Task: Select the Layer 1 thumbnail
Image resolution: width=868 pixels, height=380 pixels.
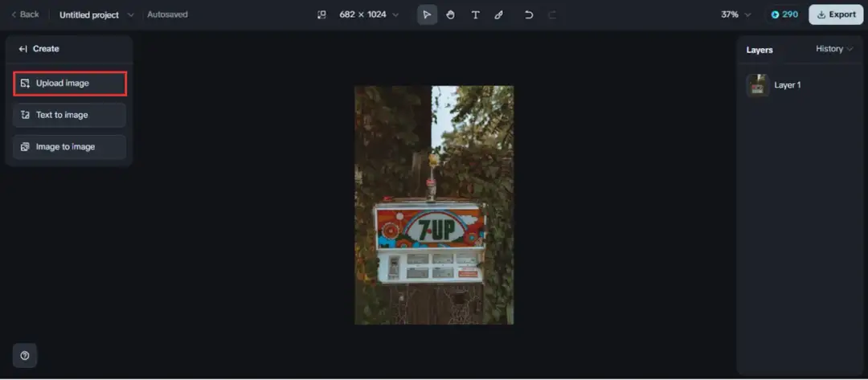Action: pyautogui.click(x=757, y=85)
